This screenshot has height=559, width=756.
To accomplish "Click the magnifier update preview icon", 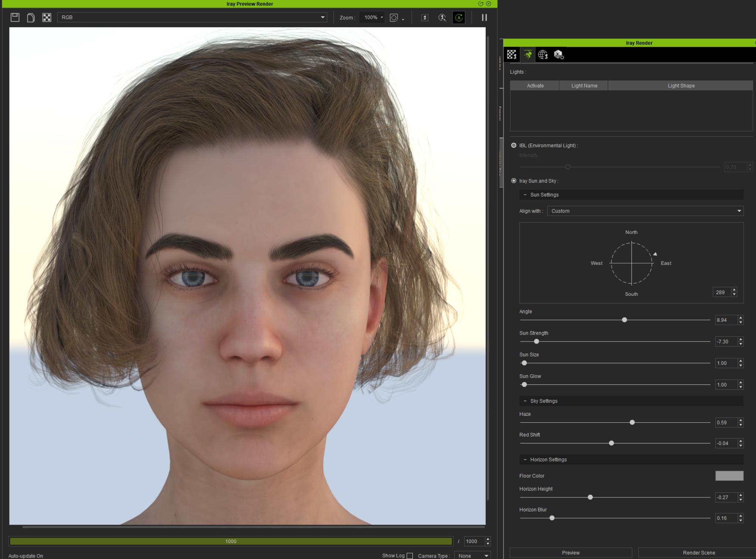I will click(442, 17).
